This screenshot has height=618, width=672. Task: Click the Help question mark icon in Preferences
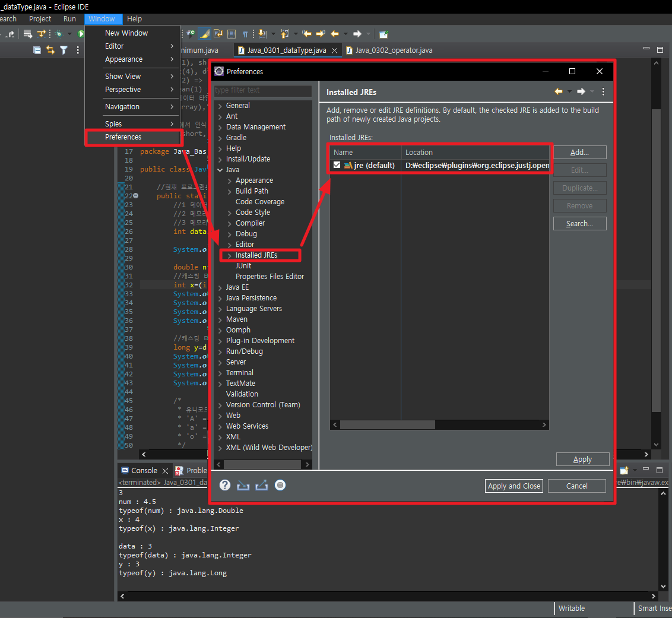point(225,485)
